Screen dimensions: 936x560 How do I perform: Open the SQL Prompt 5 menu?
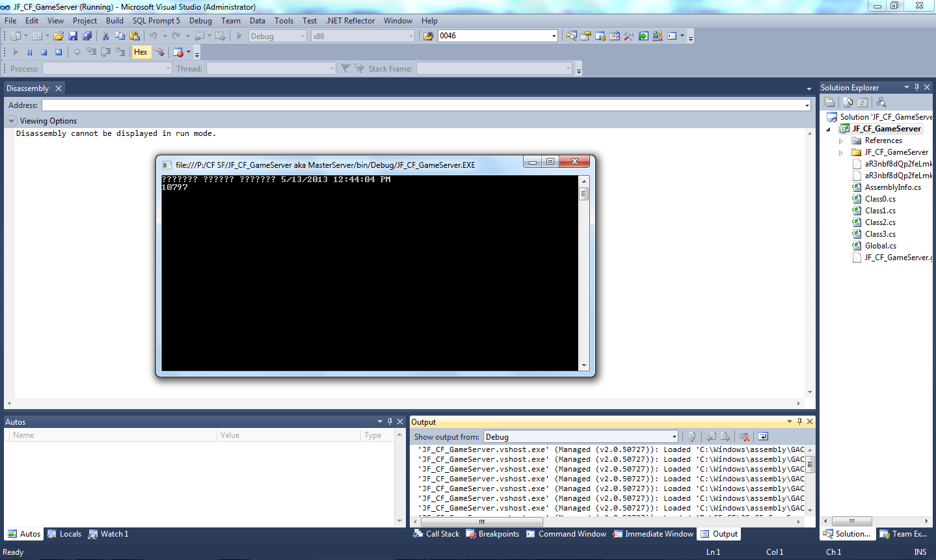coord(156,21)
